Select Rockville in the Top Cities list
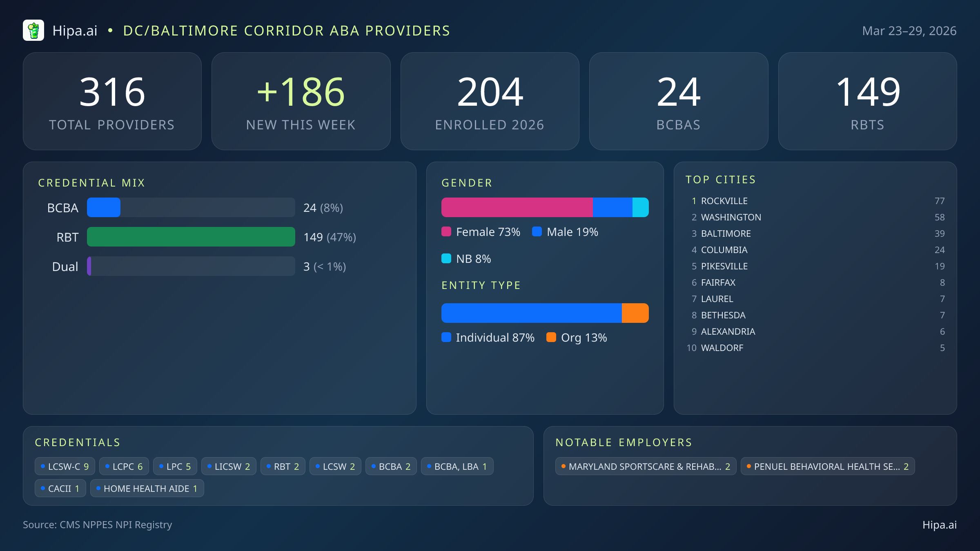This screenshot has width=980, height=551. (724, 201)
